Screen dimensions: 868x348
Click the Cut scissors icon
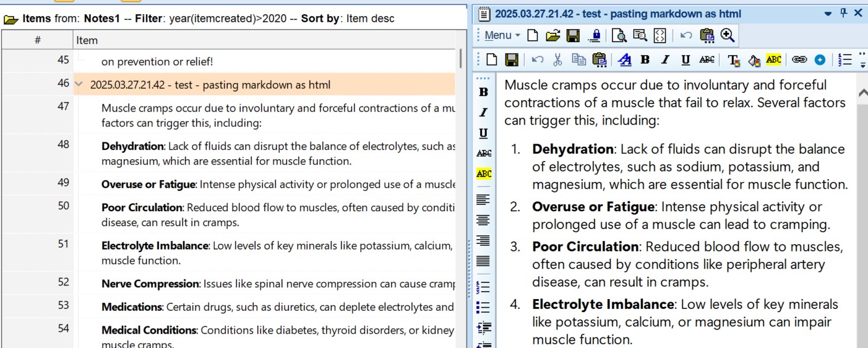(x=557, y=59)
